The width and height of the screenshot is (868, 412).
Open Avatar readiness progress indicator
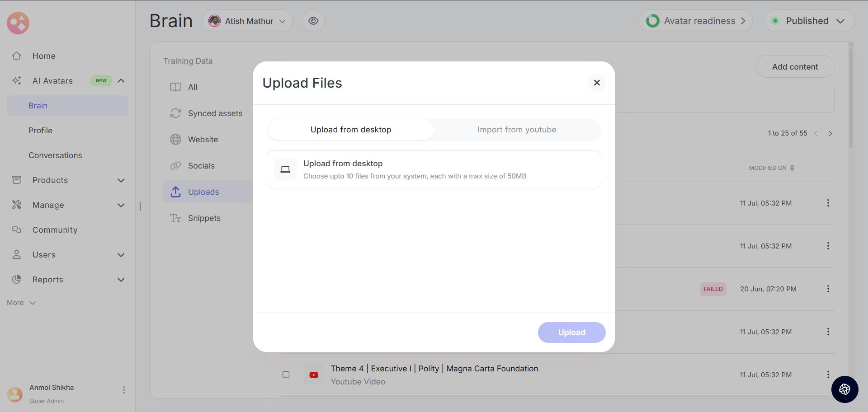[695, 21]
